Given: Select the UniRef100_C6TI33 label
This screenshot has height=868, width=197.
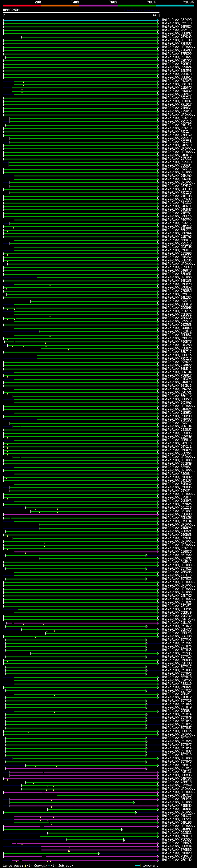Looking at the screenshot, I should (177, 40).
